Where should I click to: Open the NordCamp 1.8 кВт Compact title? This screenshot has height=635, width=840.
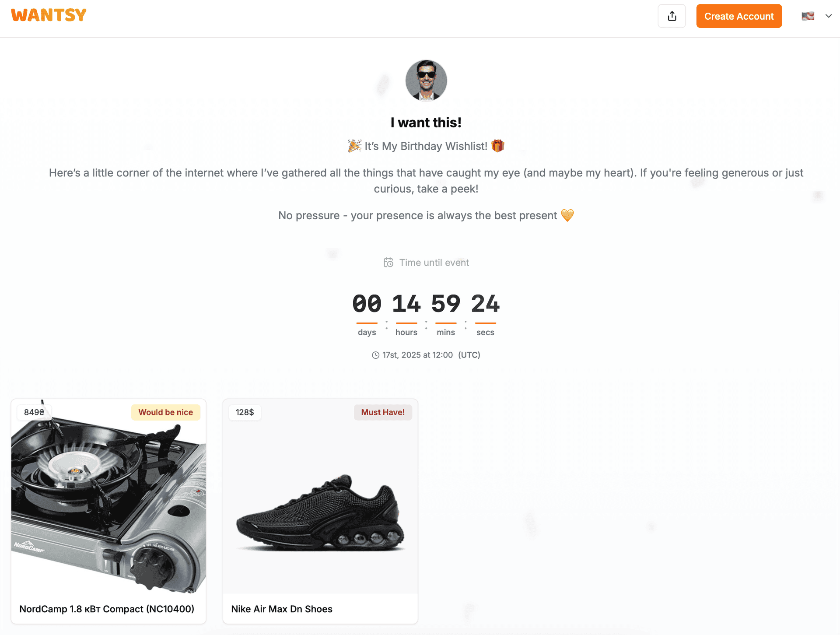pyautogui.click(x=107, y=609)
